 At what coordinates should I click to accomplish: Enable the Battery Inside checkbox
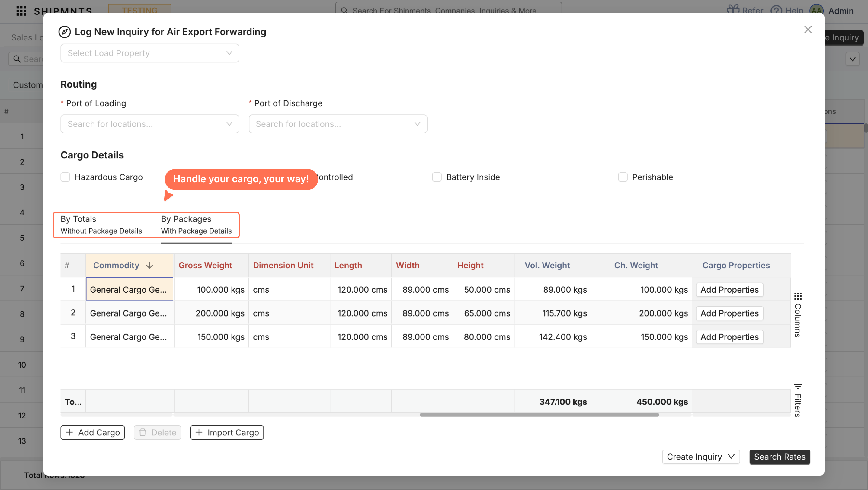click(x=437, y=177)
